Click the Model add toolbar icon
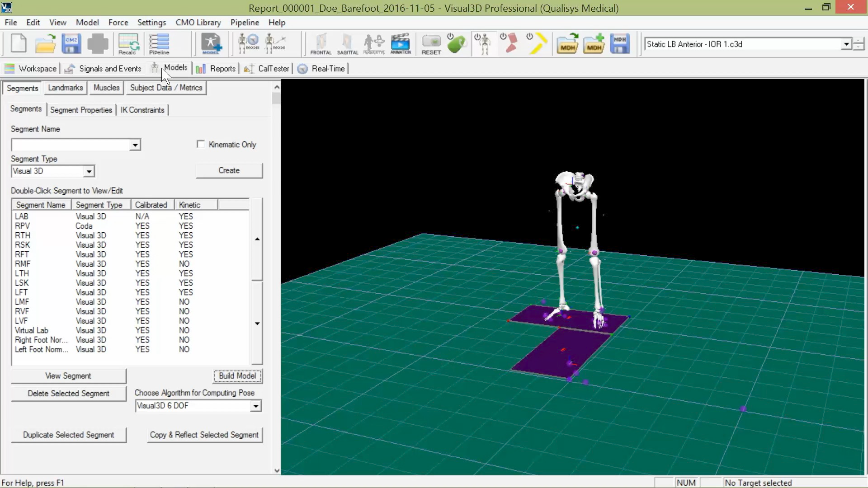Image resolution: width=868 pixels, height=488 pixels. coord(211,44)
